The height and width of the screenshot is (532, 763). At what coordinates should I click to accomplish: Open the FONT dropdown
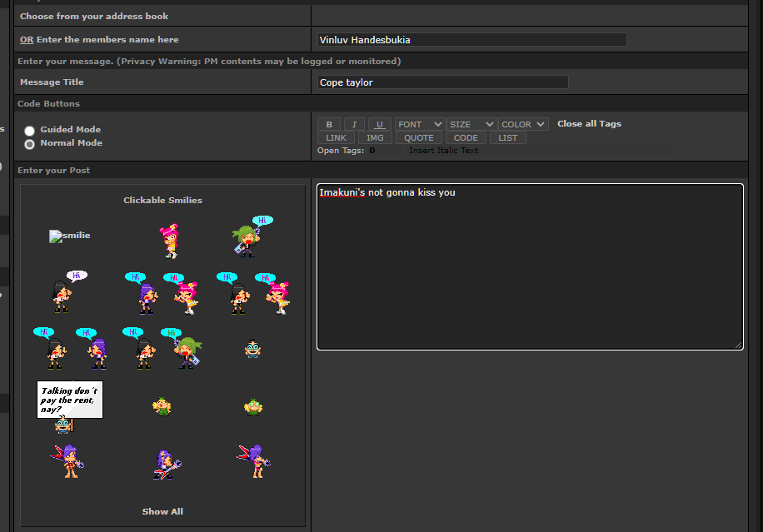[x=420, y=125]
